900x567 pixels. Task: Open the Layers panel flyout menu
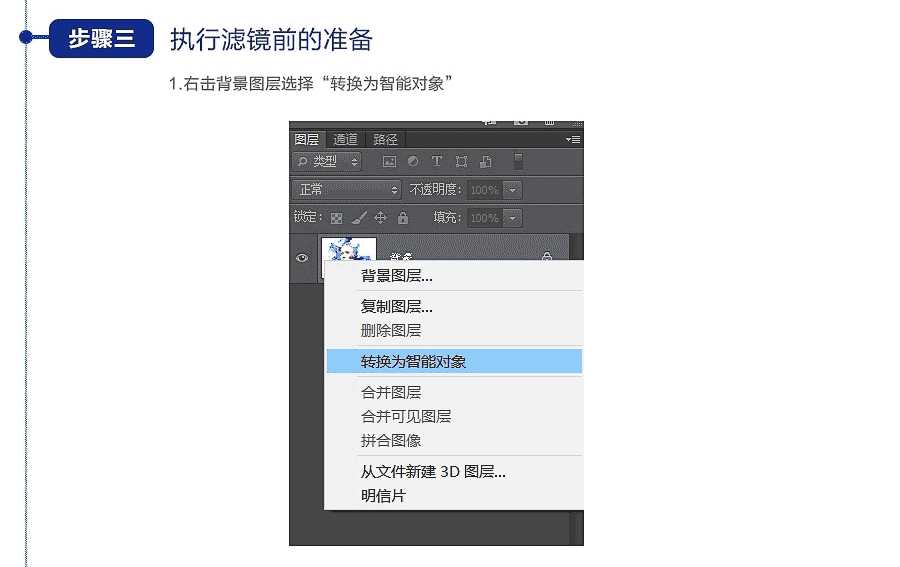[x=573, y=139]
